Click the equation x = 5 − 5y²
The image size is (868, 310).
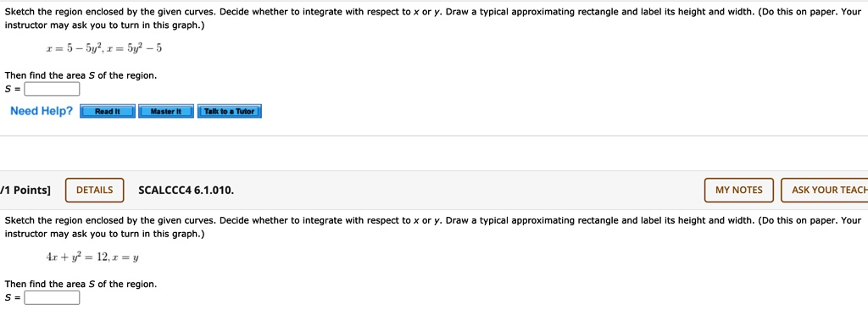coord(74,48)
